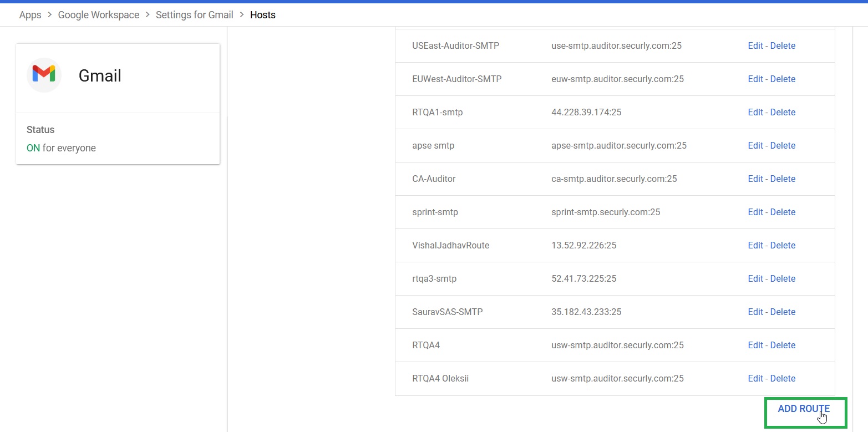The height and width of the screenshot is (432, 868).
Task: Delete the CA-Auditor route
Action: click(783, 179)
